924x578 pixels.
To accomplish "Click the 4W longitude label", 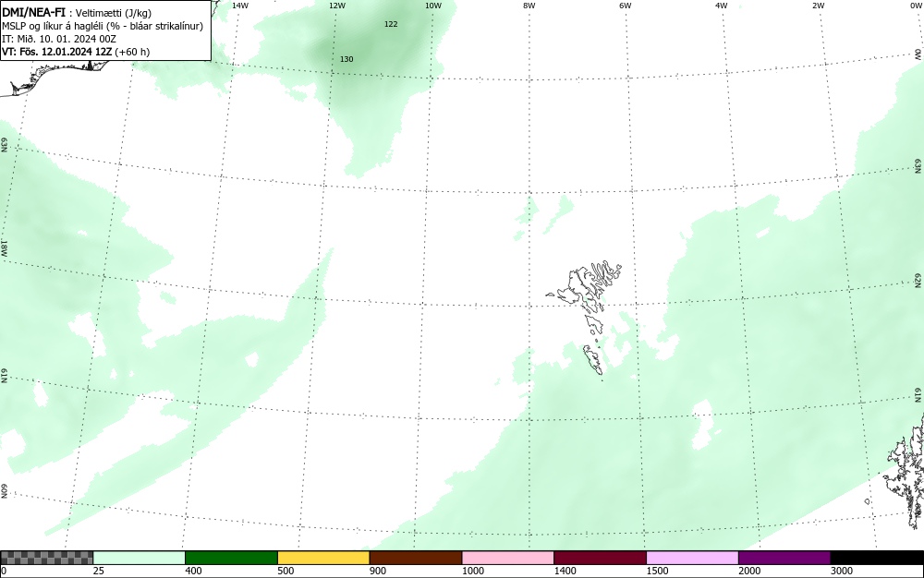I will (722, 6).
